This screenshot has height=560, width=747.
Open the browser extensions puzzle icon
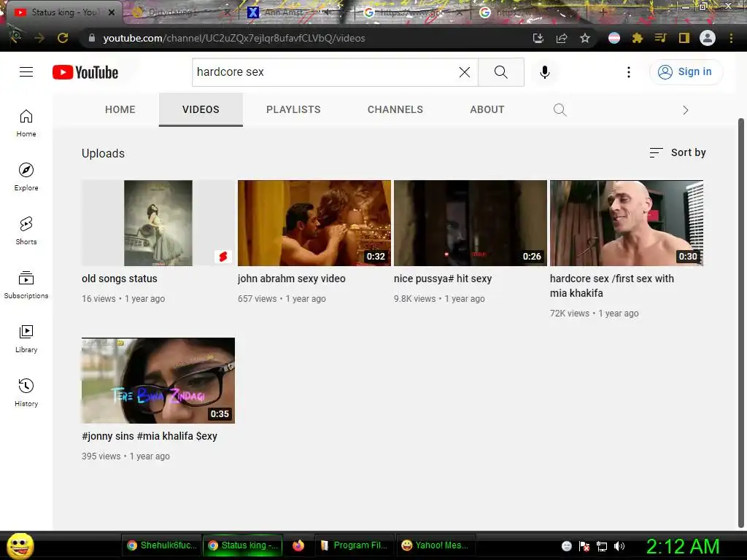[x=638, y=38]
